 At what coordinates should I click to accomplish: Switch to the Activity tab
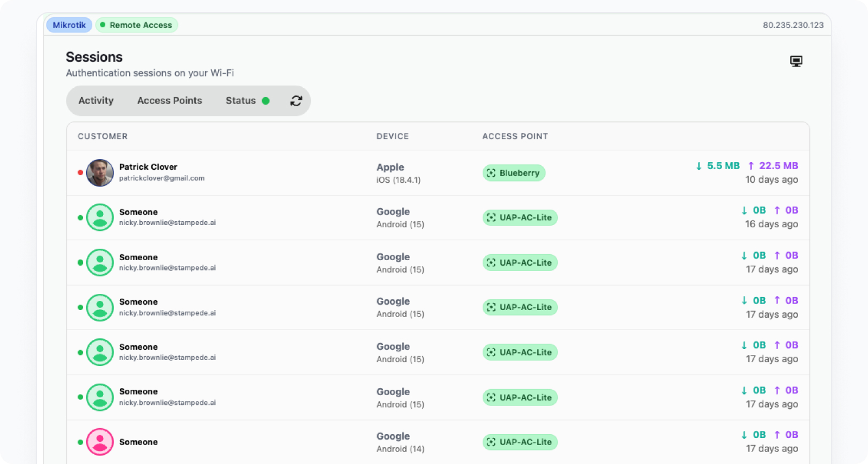tap(96, 101)
